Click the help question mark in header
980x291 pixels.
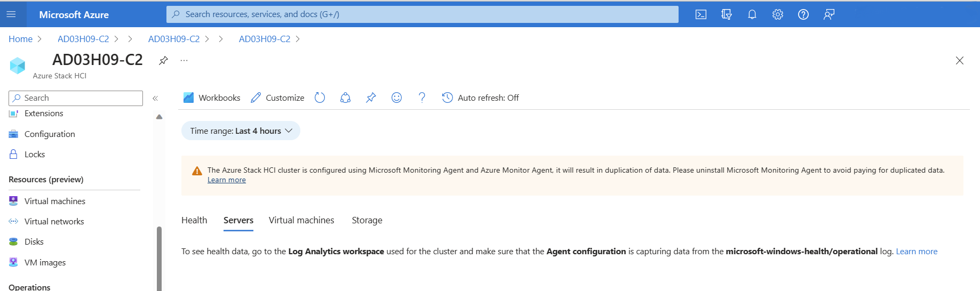point(803,14)
